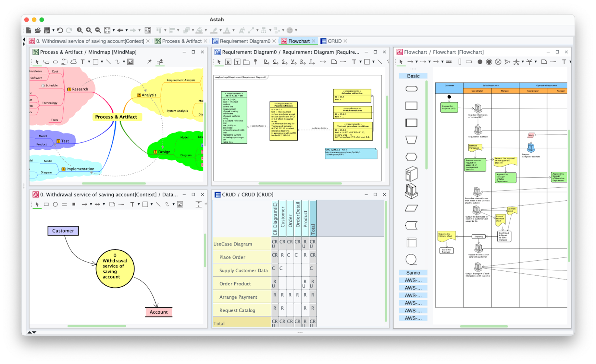Fit the diagram in the window
The width and height of the screenshot is (596, 364).
107,30
